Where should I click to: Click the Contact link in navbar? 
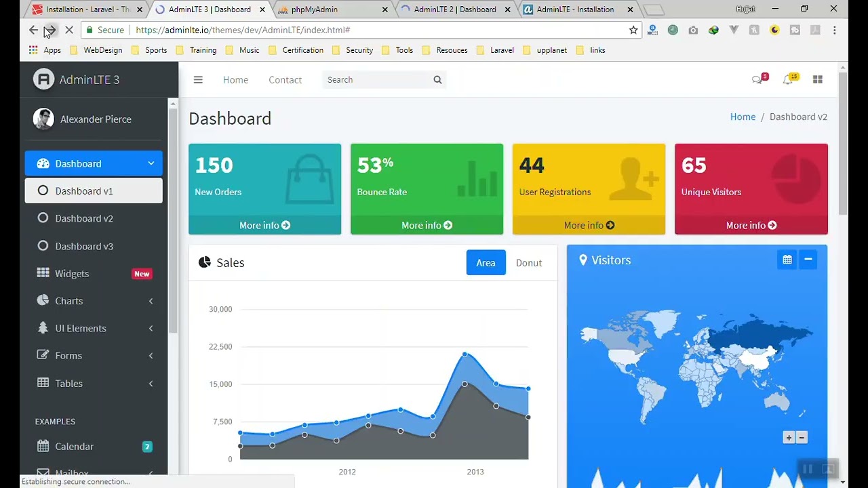285,80
